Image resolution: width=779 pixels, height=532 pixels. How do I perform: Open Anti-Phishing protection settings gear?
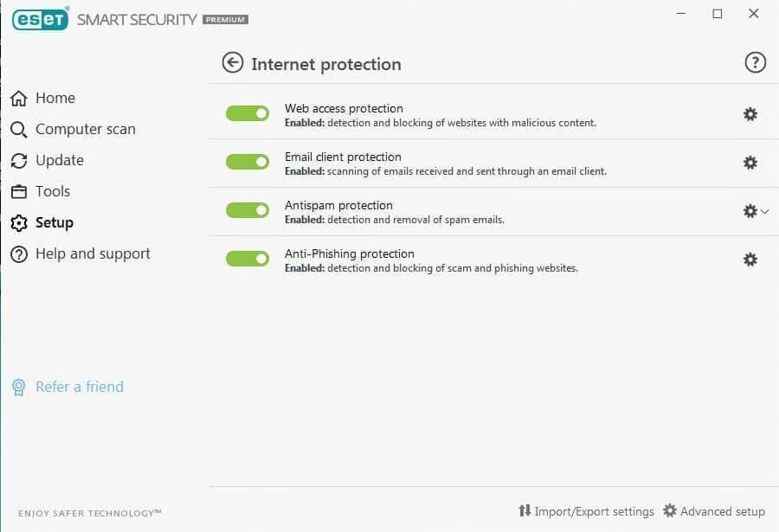coord(750,259)
